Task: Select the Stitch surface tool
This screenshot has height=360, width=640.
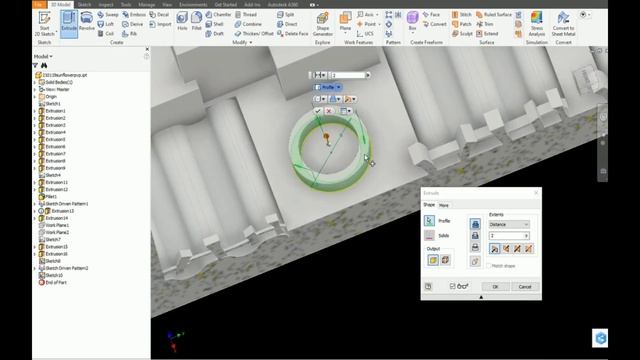Action: tap(462, 14)
